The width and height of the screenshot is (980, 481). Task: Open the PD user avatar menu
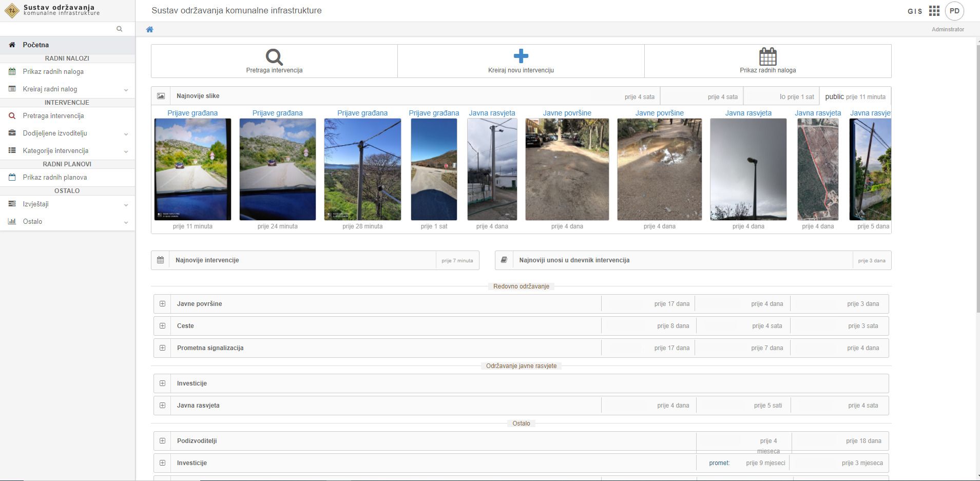pyautogui.click(x=954, y=11)
